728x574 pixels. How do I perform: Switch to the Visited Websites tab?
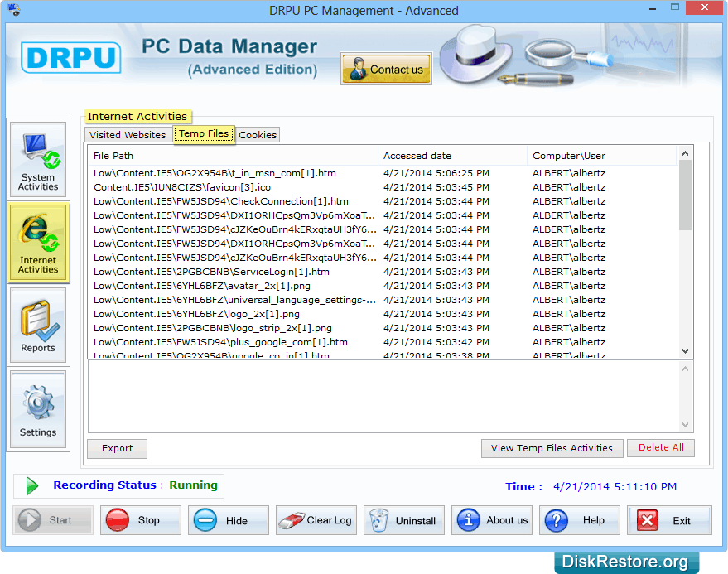pos(128,135)
